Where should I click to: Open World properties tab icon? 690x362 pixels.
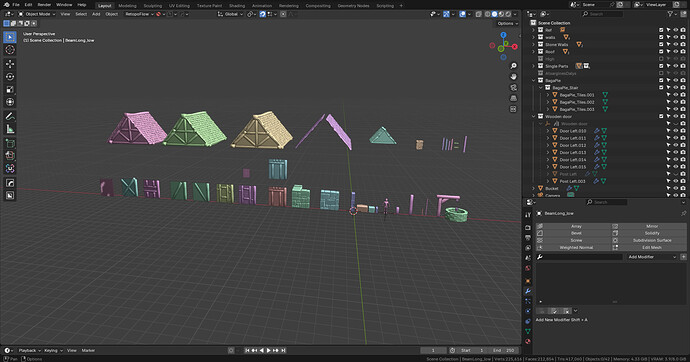(x=528, y=268)
